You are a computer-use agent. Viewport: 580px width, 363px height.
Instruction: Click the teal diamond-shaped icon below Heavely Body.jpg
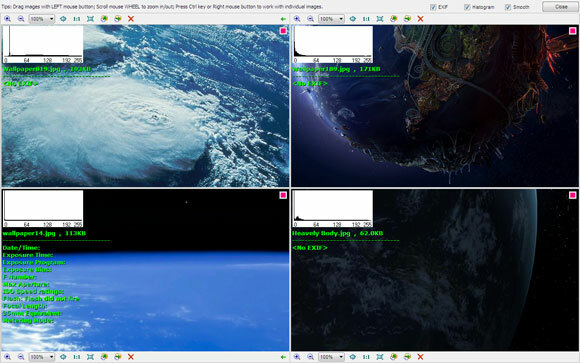click(x=353, y=357)
